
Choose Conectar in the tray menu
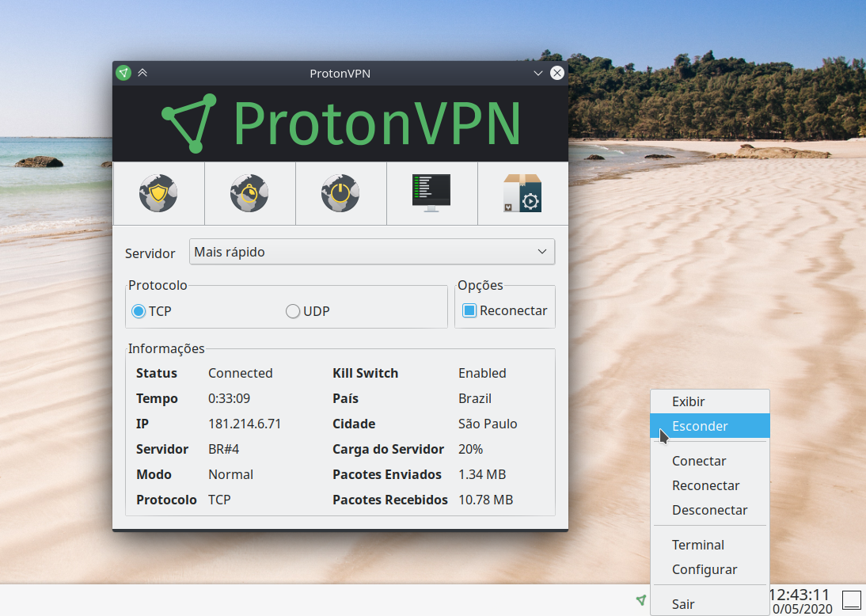click(x=710, y=461)
